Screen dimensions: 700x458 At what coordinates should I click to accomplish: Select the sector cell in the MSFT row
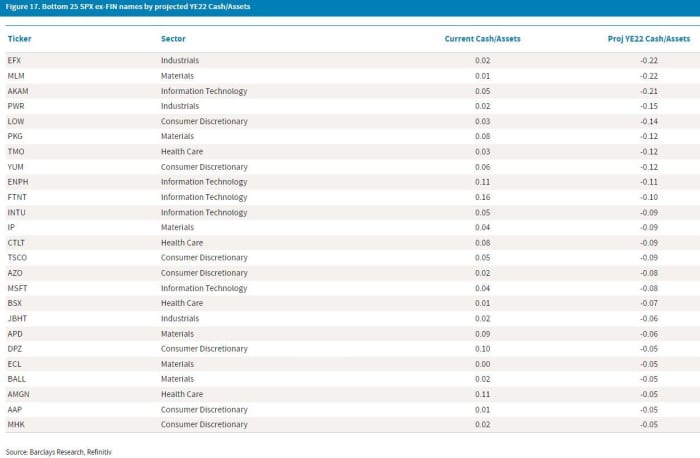coord(204,288)
